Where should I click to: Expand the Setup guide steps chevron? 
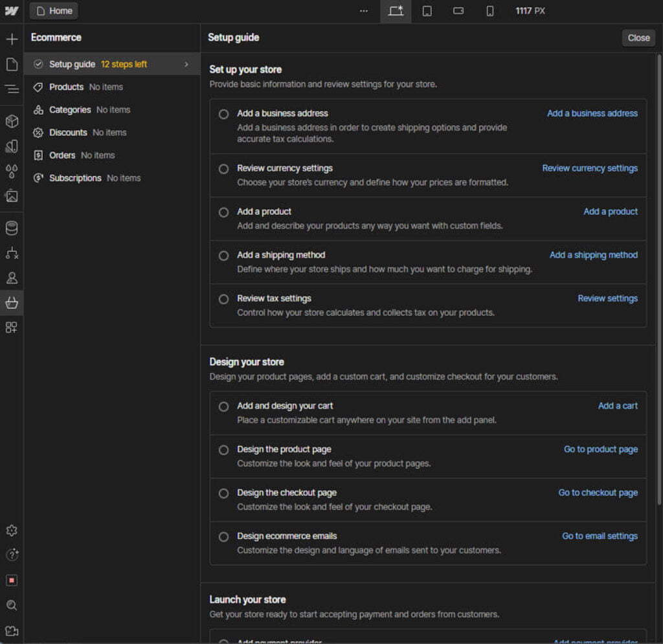pyautogui.click(x=186, y=64)
